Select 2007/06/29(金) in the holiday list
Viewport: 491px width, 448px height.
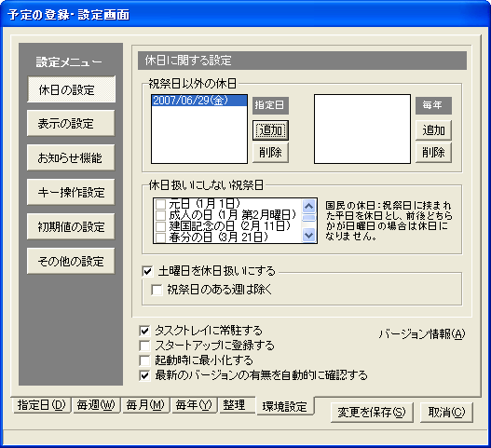point(199,101)
